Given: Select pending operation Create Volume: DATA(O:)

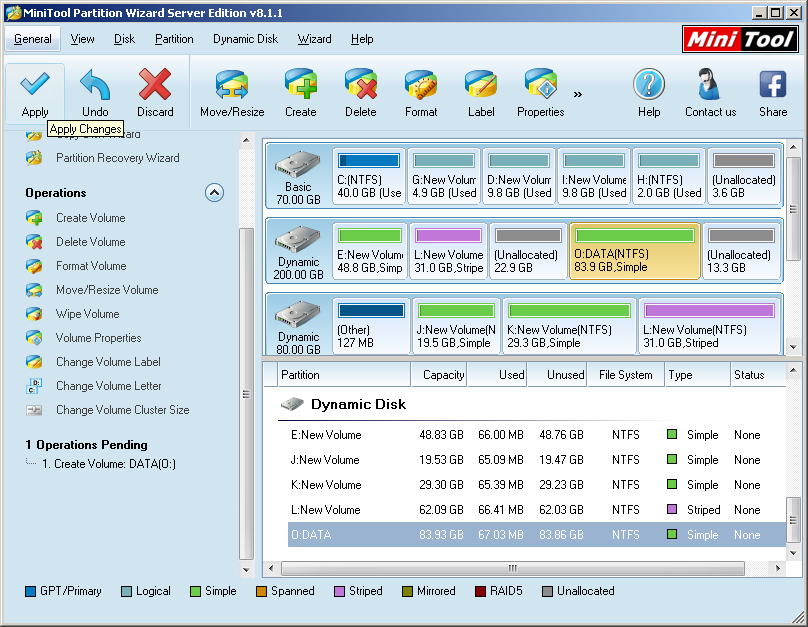Looking at the screenshot, I should 109,464.
